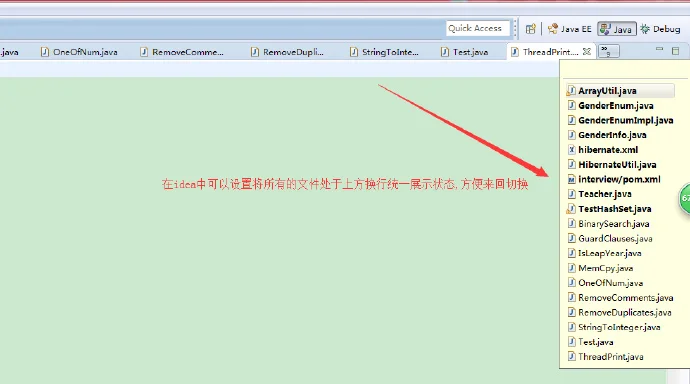
Task: Select ArrayUtil.java in the editor list
Action: (x=620, y=91)
